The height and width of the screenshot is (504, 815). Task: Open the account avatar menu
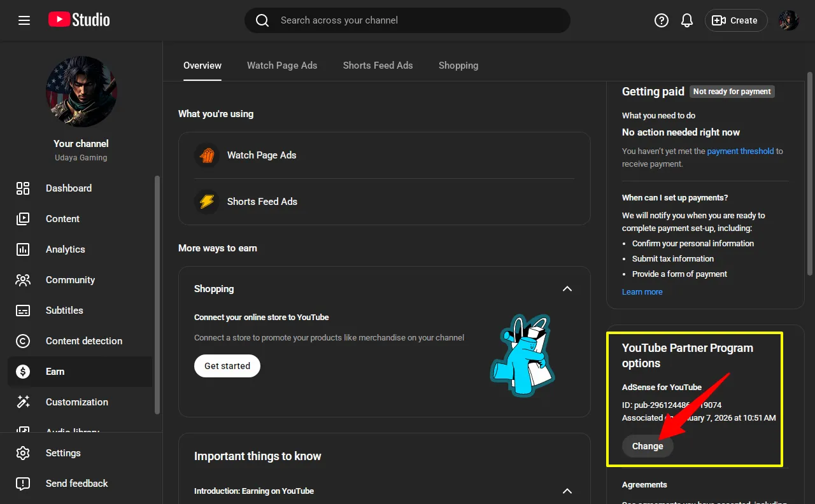click(x=789, y=20)
